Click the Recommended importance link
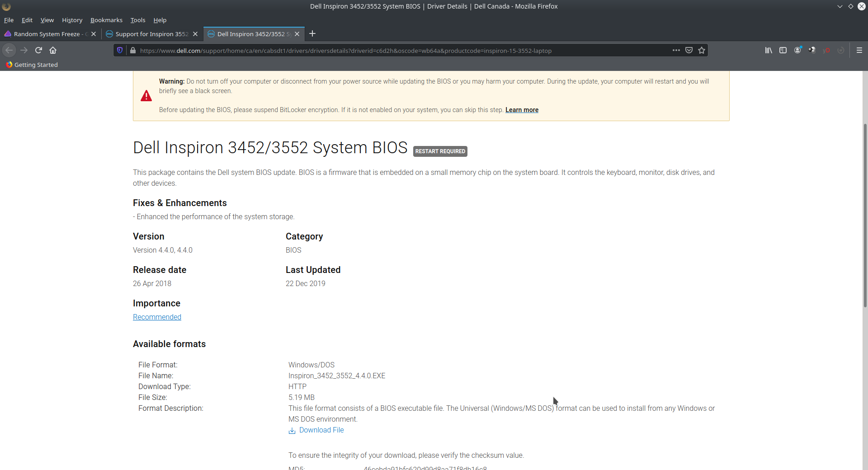Image resolution: width=868 pixels, height=470 pixels. pos(157,317)
